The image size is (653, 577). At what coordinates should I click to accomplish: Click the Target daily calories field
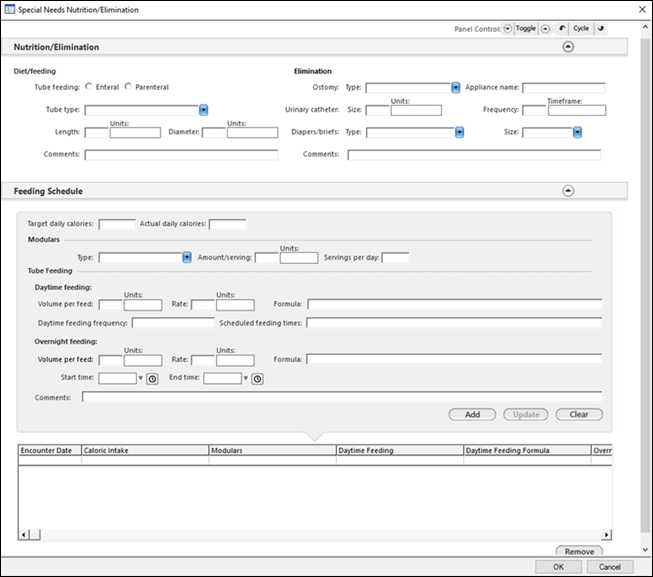point(117,224)
